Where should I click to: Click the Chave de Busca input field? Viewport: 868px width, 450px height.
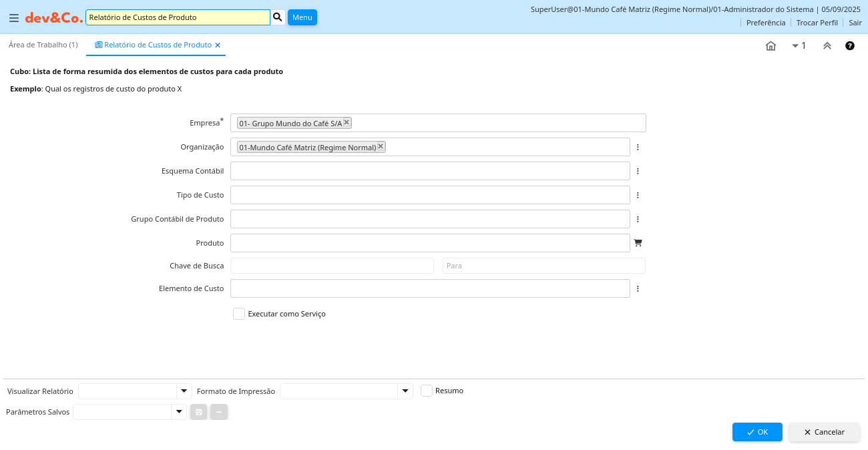point(332,266)
